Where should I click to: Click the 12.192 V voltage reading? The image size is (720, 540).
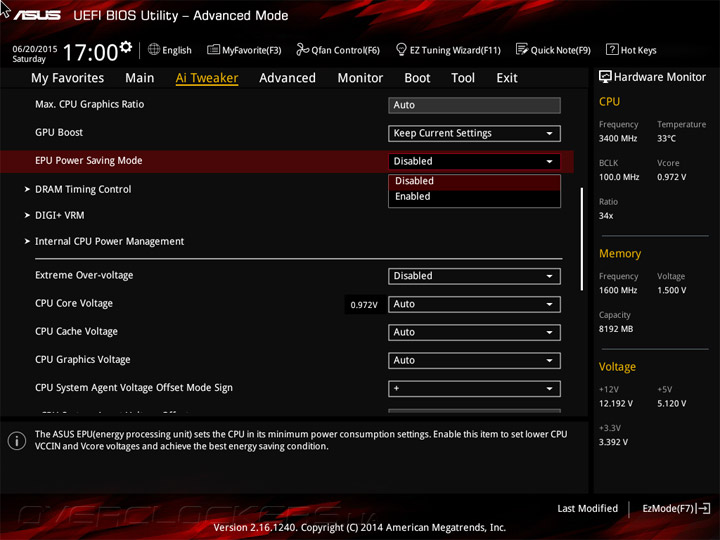click(x=616, y=403)
